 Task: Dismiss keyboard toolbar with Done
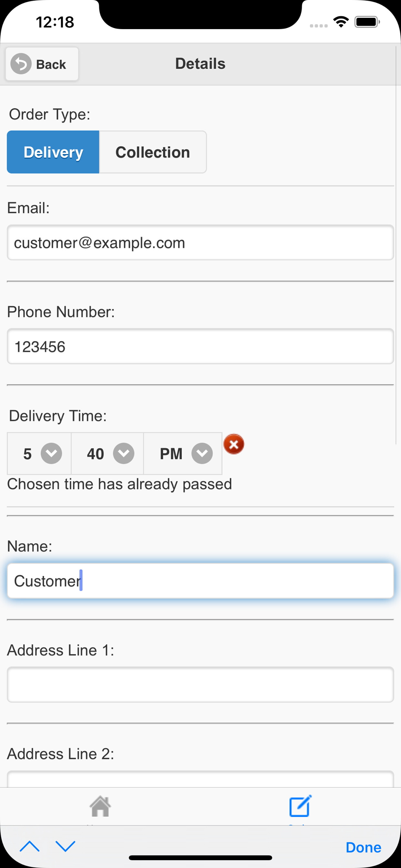pos(363,847)
